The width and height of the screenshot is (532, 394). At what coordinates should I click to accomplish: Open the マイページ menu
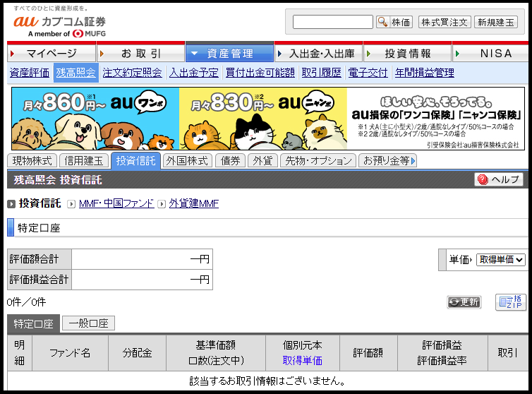point(52,53)
